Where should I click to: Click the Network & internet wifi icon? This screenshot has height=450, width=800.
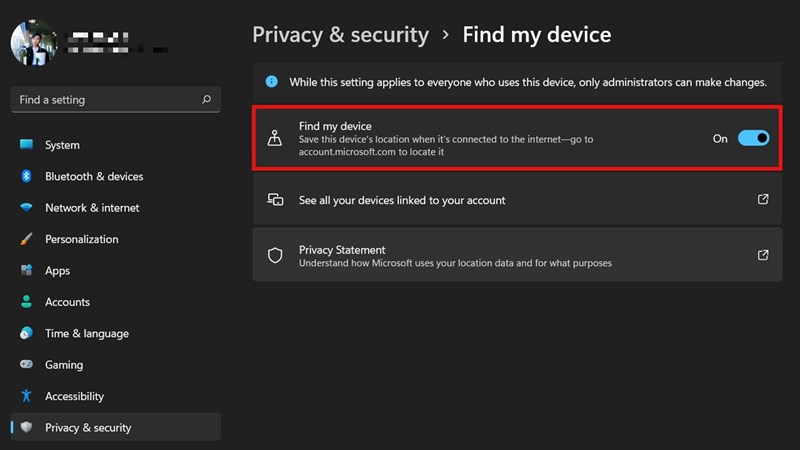pos(26,208)
